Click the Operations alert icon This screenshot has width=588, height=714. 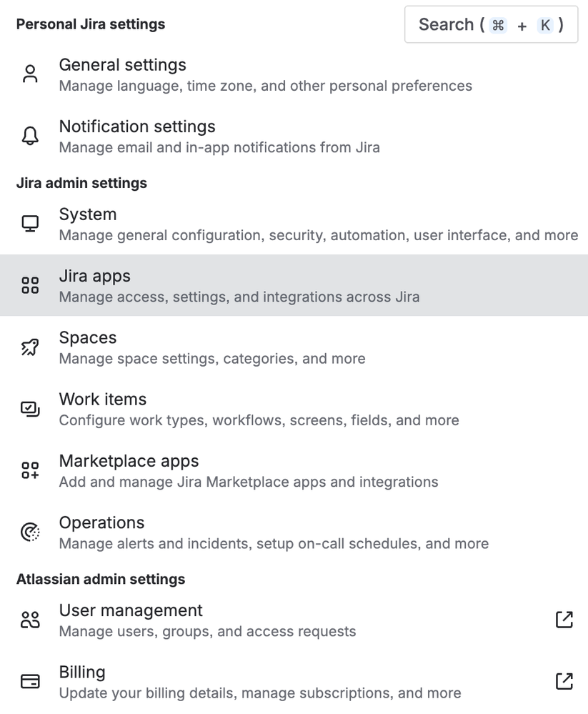pos(29,531)
